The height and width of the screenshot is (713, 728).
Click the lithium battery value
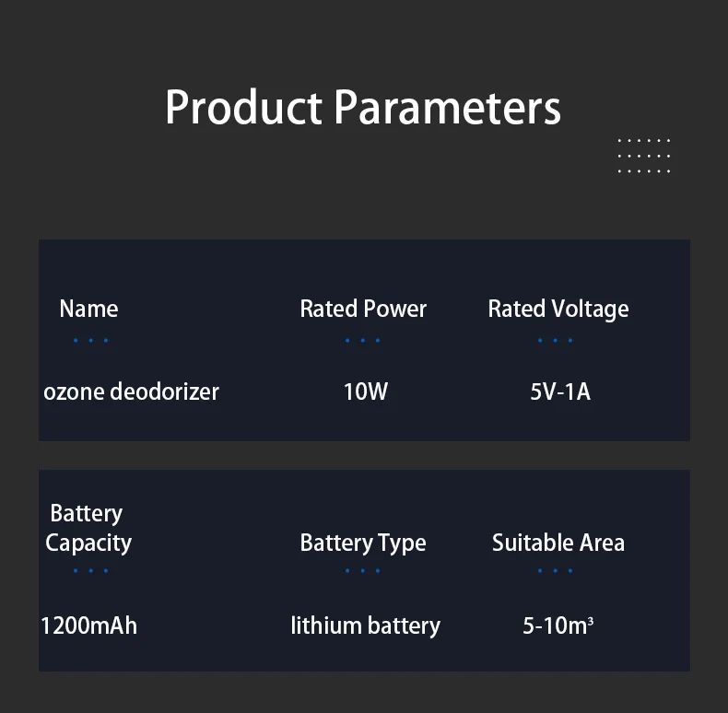tap(366, 625)
